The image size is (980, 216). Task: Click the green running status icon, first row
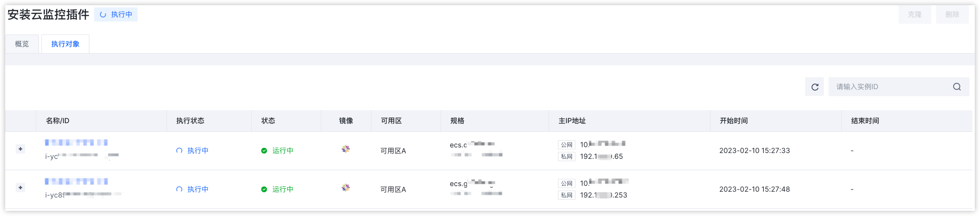(x=264, y=151)
